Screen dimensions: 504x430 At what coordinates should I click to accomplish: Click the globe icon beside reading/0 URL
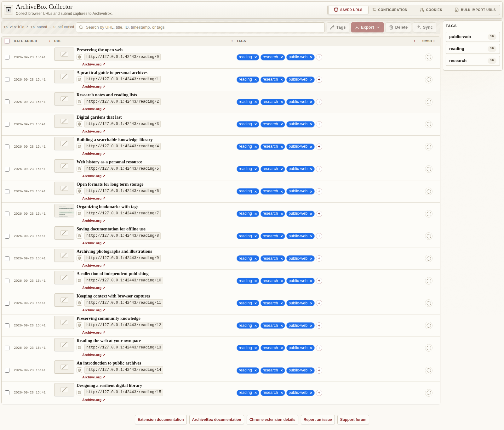79,57
